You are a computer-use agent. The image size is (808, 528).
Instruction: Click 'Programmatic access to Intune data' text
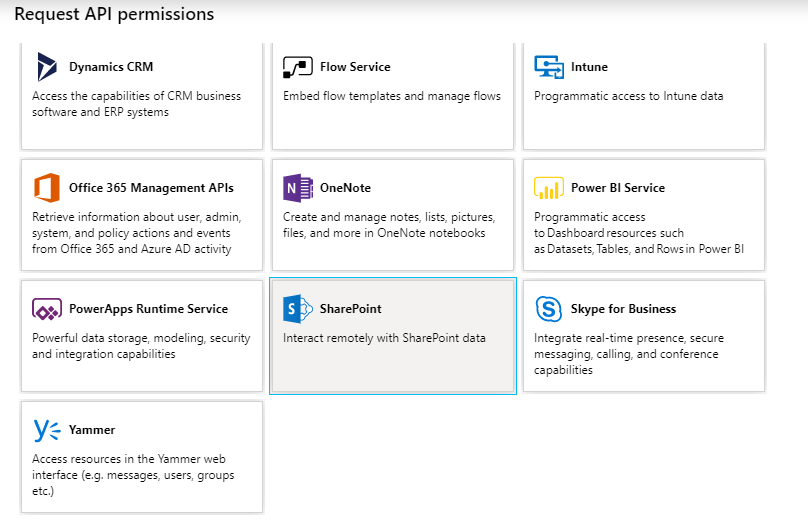pos(628,96)
